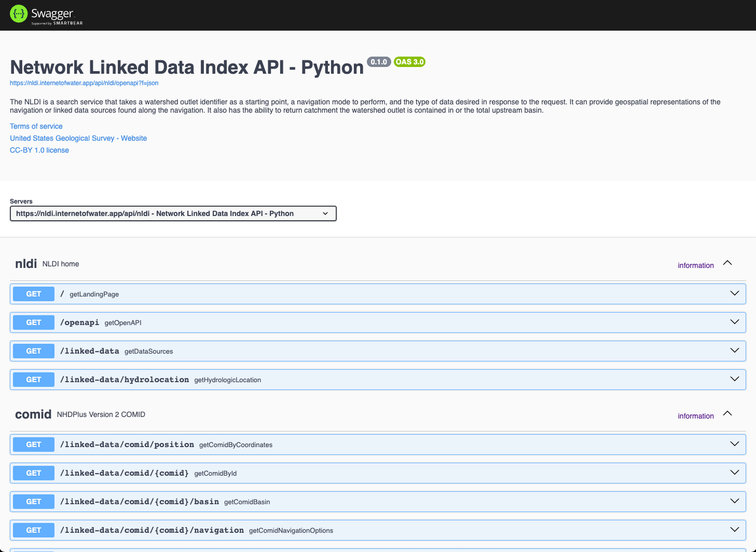Expand the getComidBasin endpoint arrow
The image size is (756, 552).
[x=734, y=501]
